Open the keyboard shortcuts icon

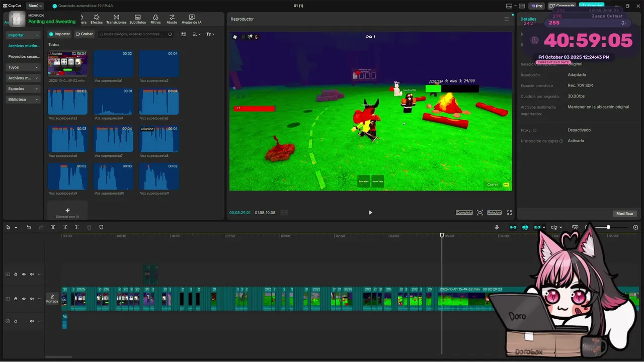click(522, 6)
